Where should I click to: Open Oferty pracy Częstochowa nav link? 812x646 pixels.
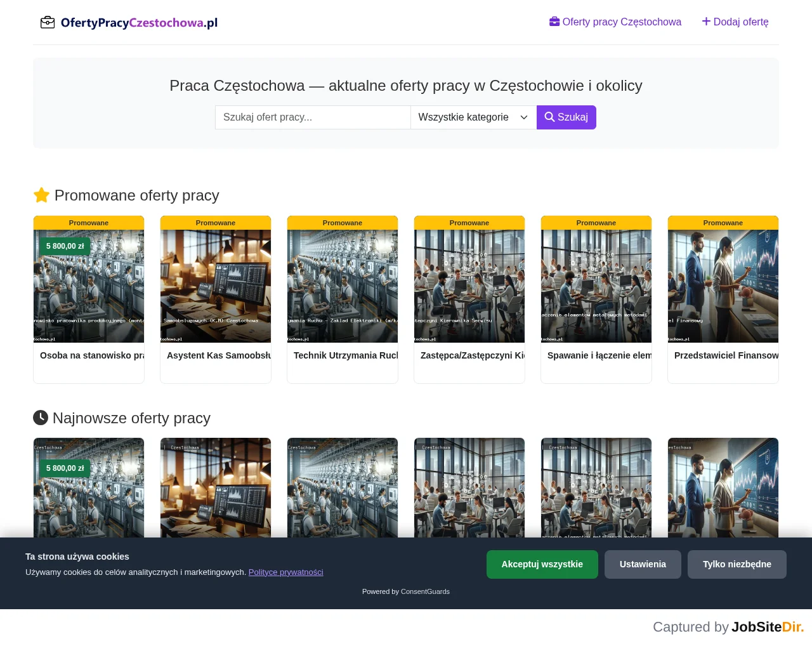click(615, 22)
